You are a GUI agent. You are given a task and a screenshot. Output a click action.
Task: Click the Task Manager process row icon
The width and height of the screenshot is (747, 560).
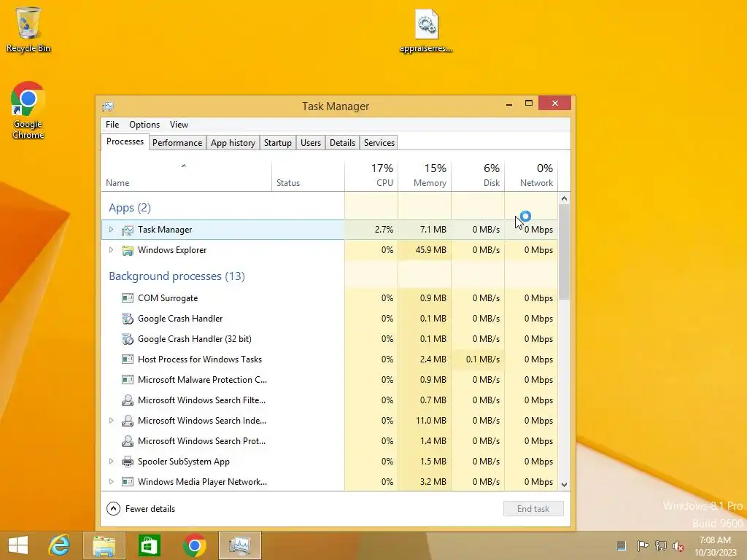click(x=127, y=230)
